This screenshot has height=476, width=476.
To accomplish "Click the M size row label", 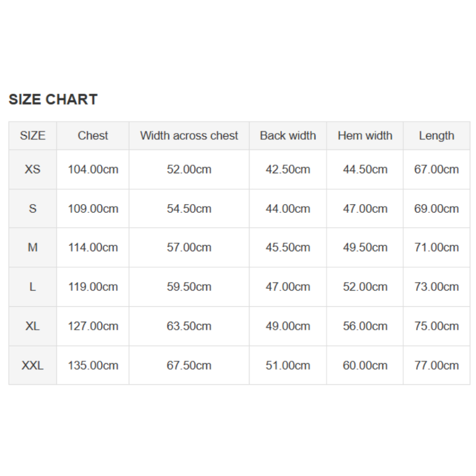I will pos(33,248).
